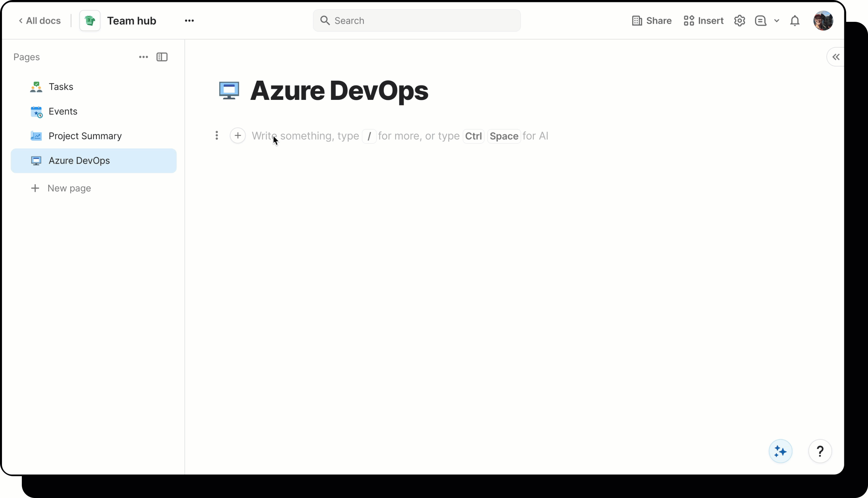Screen dimensions: 868x498
Task: Collapse the right panel with double chevrons
Action: click(x=836, y=57)
